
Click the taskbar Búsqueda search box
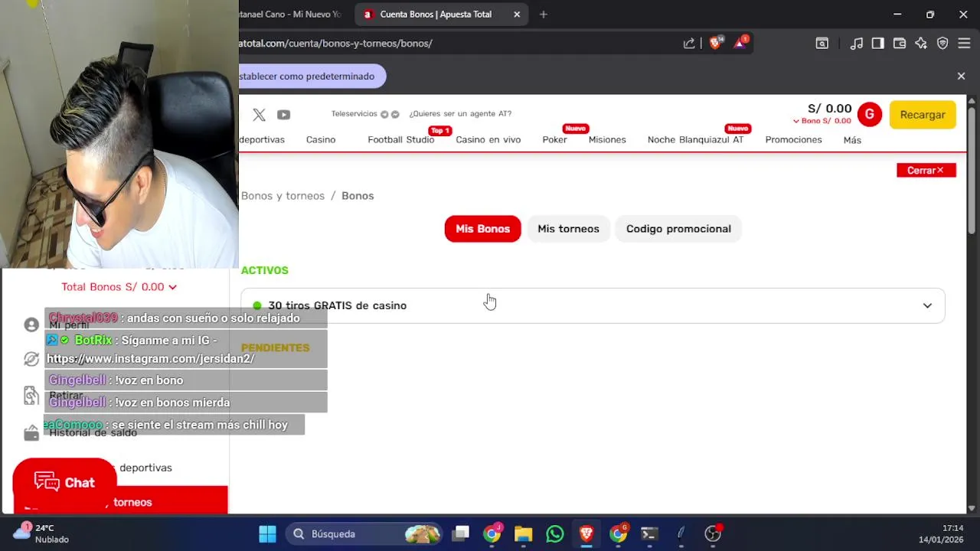364,533
